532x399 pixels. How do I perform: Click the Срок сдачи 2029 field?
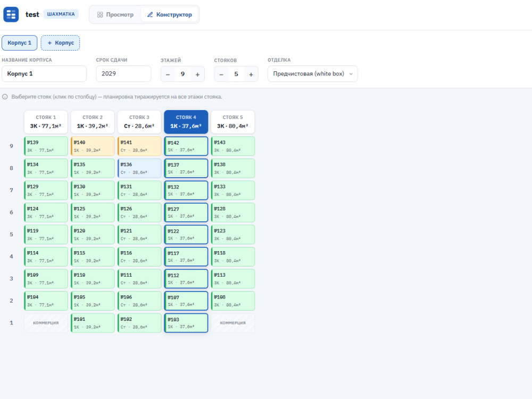123,73
